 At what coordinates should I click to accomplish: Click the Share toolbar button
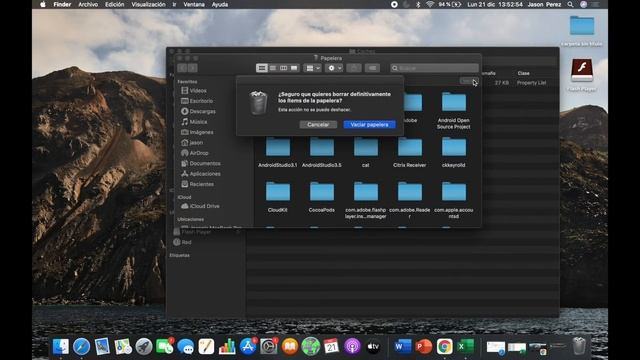click(354, 68)
